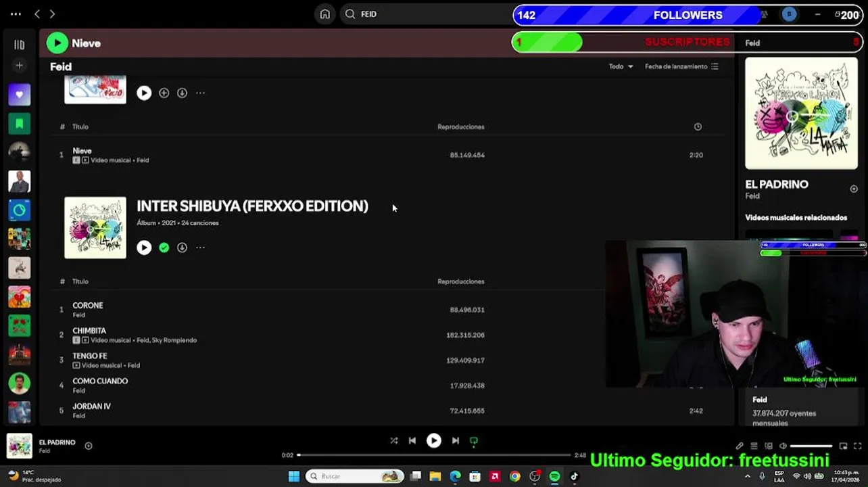Click the Feid artist heading
The image size is (868, 487).
61,66
